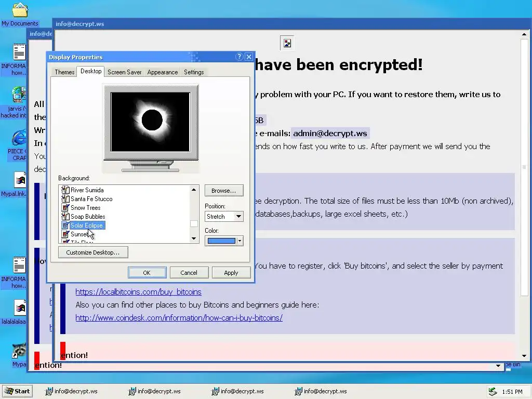Open the Position Stretch dropdown

(224, 217)
